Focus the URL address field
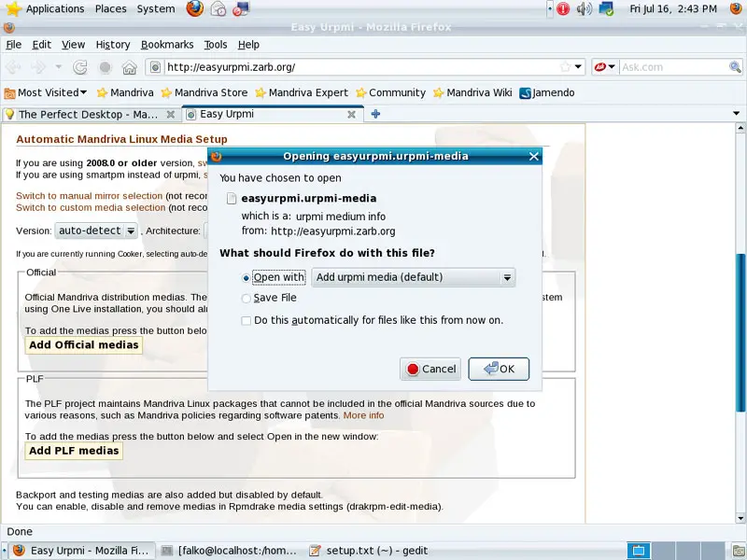Viewport: 747px width, 560px height. pos(362,67)
